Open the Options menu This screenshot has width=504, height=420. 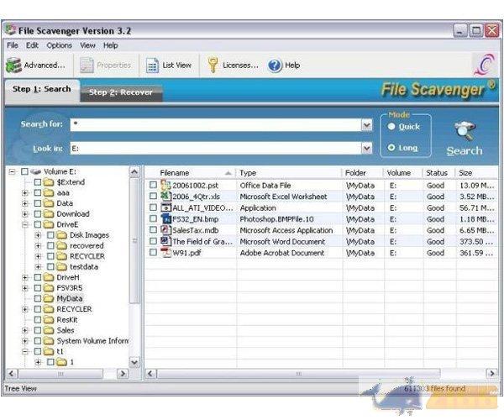pyautogui.click(x=59, y=45)
